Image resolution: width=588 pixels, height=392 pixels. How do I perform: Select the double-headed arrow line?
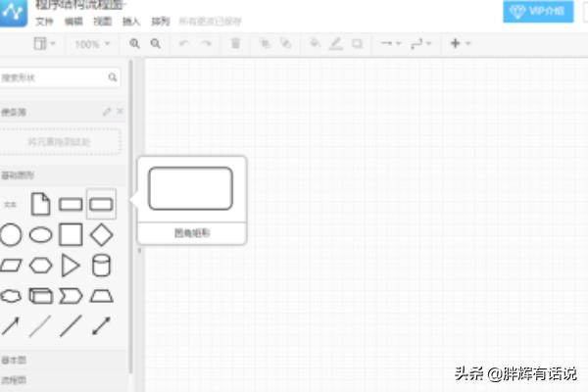[101, 326]
